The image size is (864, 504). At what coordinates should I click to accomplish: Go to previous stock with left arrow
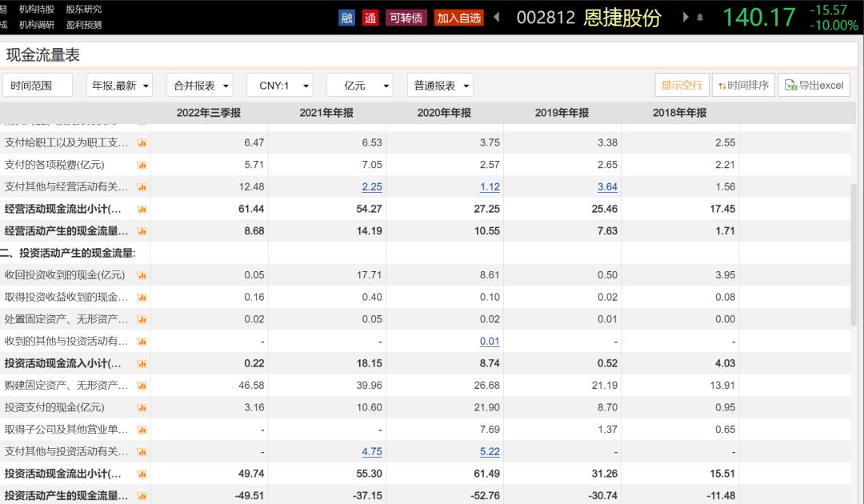(x=497, y=17)
